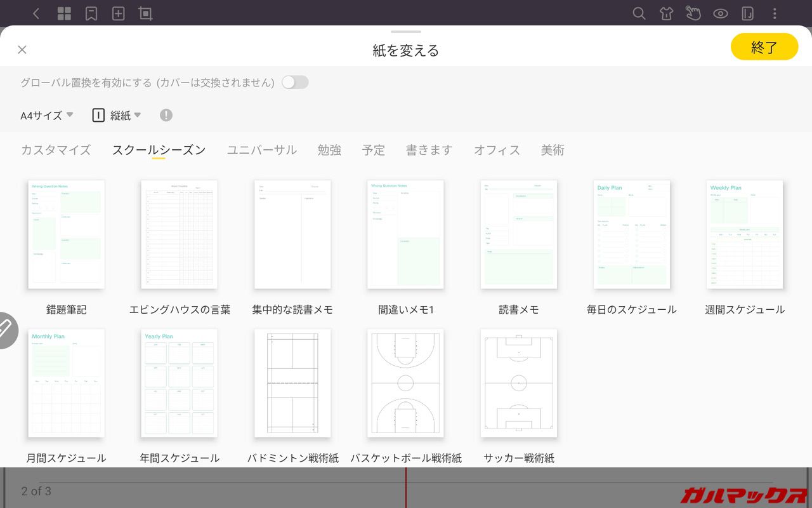Choose the 毎日のスケジュール Daily Plan template
Image resolution: width=812 pixels, height=508 pixels.
(631, 234)
